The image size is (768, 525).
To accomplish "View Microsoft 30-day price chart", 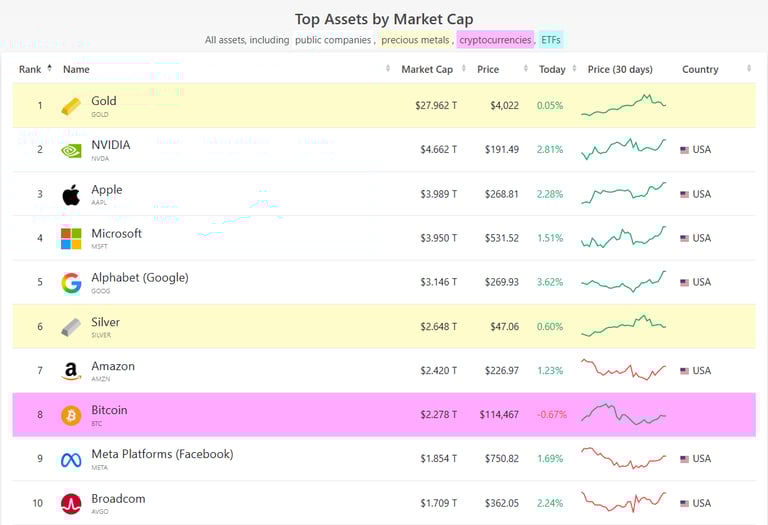I will click(x=624, y=237).
